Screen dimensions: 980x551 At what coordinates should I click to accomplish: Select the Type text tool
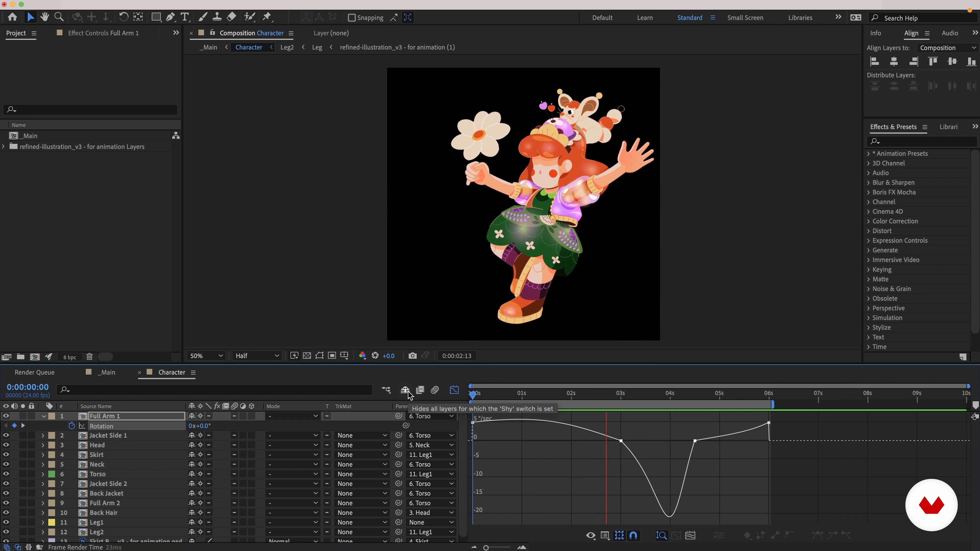[185, 17]
